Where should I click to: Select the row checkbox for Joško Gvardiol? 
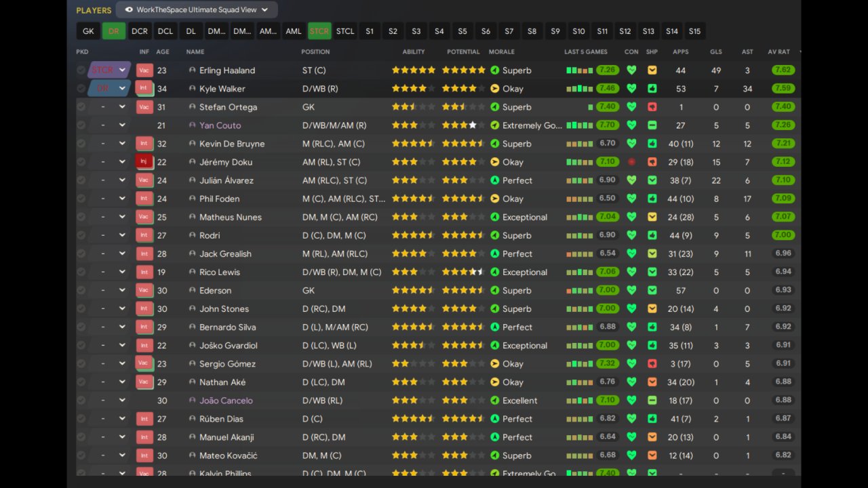pos(81,345)
